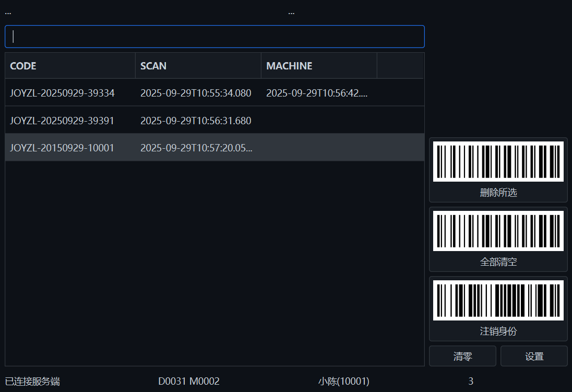Click scan time 2025-09-29T10:56:31.680

point(196,121)
